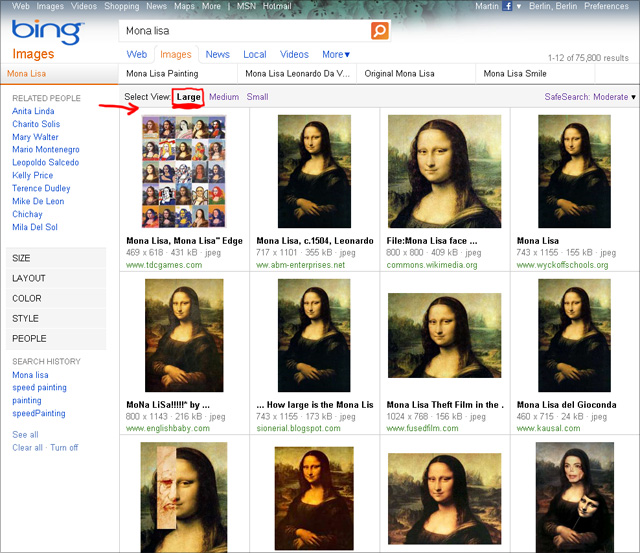Open Maps in the top navigation bar
The width and height of the screenshot is (640, 553).
(184, 6)
